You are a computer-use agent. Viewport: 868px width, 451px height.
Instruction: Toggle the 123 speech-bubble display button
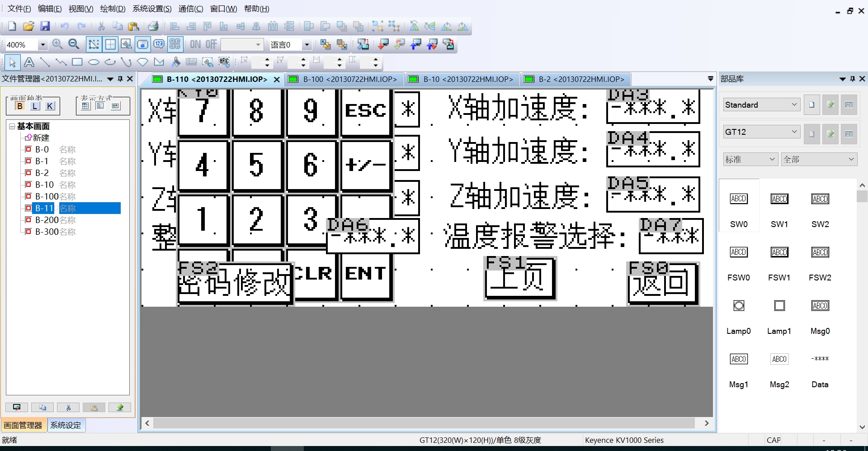click(159, 44)
